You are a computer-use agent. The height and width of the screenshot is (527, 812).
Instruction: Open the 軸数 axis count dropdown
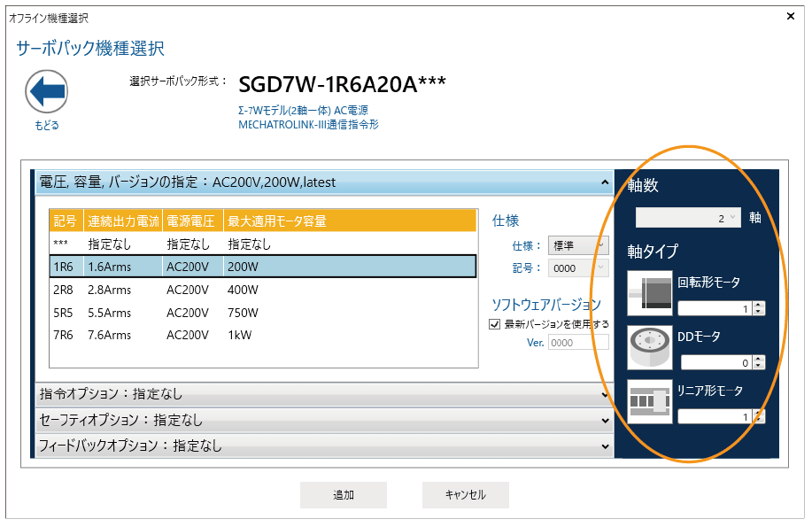coord(689,218)
